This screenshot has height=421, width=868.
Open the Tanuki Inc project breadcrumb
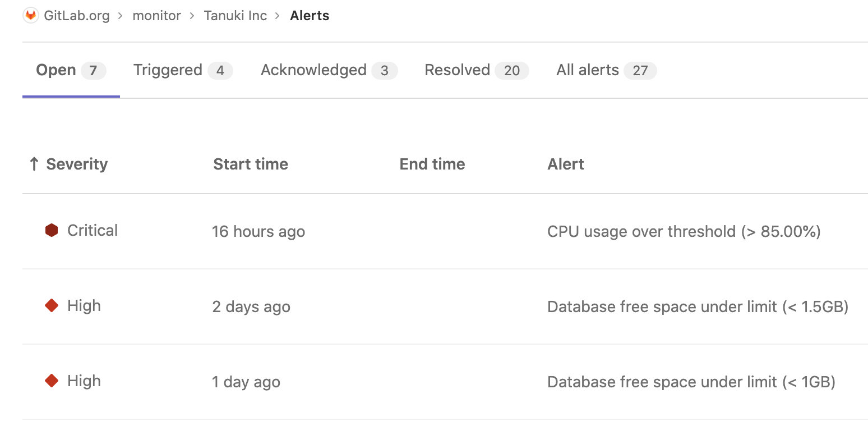[235, 15]
